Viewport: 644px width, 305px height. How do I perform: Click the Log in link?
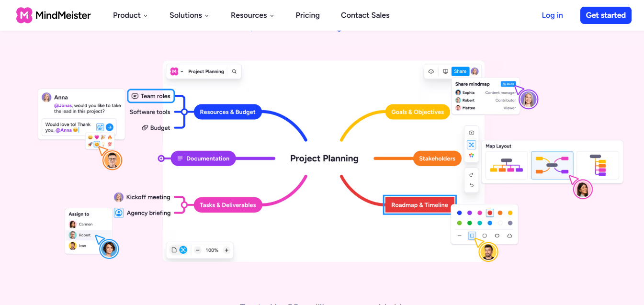[552, 15]
